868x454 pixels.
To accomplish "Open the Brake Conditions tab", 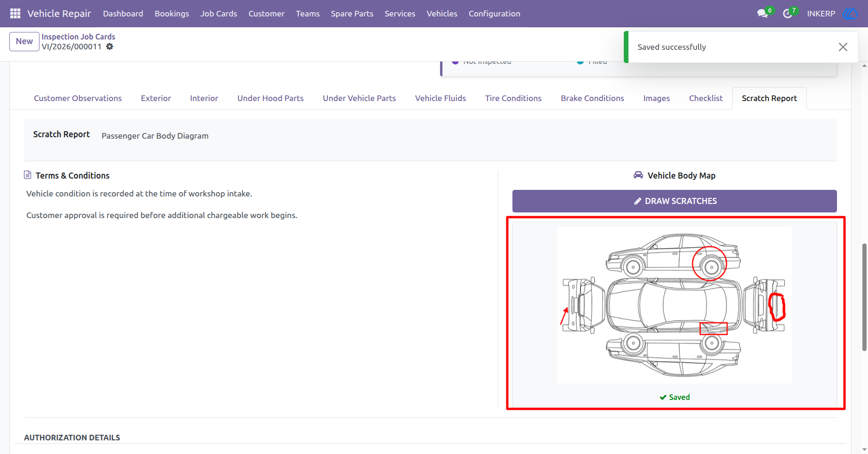I will pyautogui.click(x=592, y=98).
